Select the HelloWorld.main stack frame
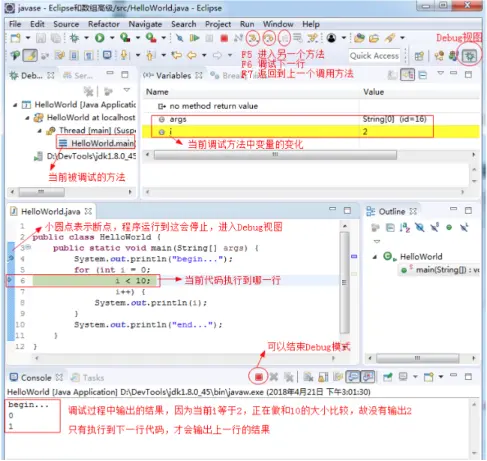Viewport: 487px width, 461px height. (97, 143)
